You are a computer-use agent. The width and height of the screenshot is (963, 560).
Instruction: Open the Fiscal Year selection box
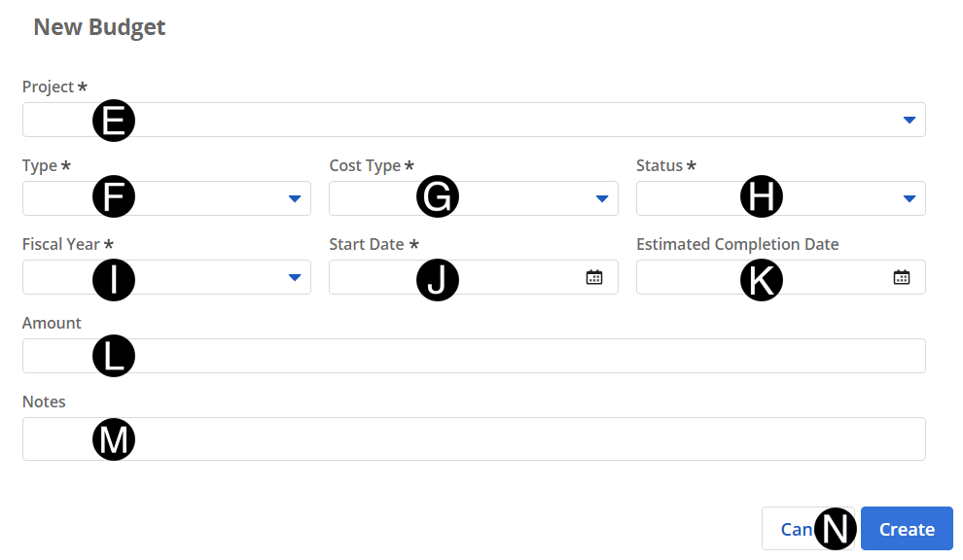pos(195,277)
